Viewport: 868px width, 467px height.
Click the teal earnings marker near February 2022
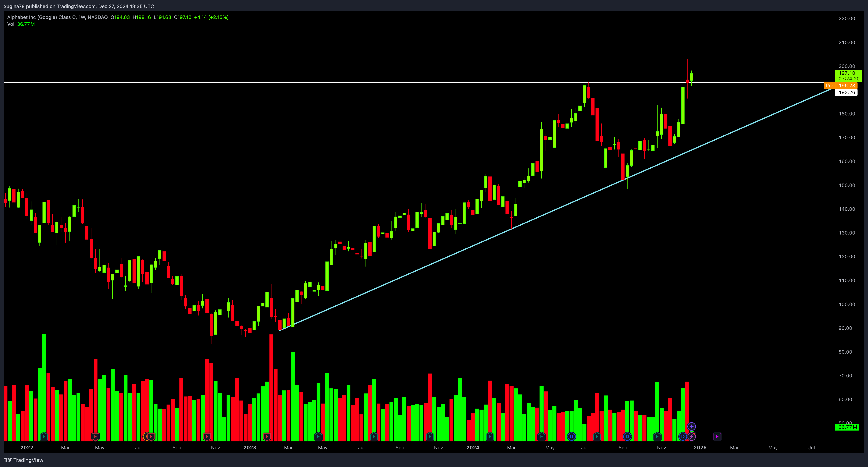[x=44, y=437]
